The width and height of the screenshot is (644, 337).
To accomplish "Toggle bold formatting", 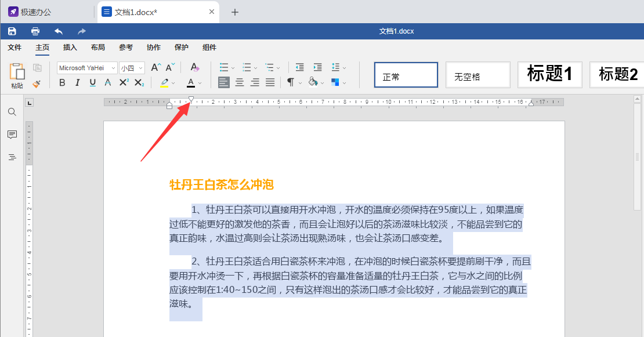I will [x=62, y=83].
